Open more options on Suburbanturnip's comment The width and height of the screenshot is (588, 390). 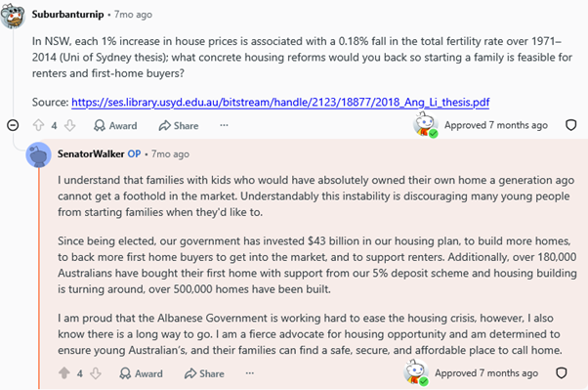(224, 125)
